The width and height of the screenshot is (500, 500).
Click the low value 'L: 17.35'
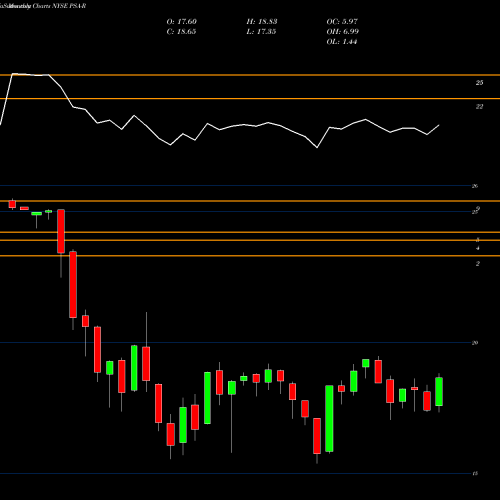(261, 32)
